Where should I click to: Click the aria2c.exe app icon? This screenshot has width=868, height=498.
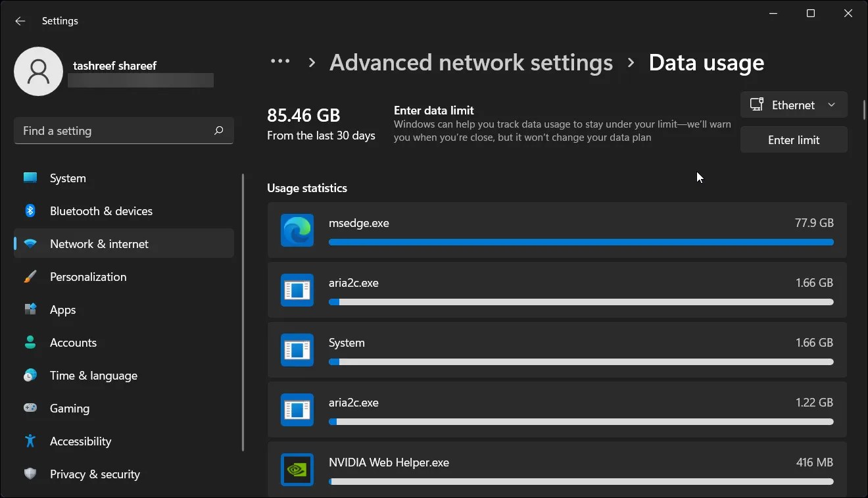pos(297,290)
